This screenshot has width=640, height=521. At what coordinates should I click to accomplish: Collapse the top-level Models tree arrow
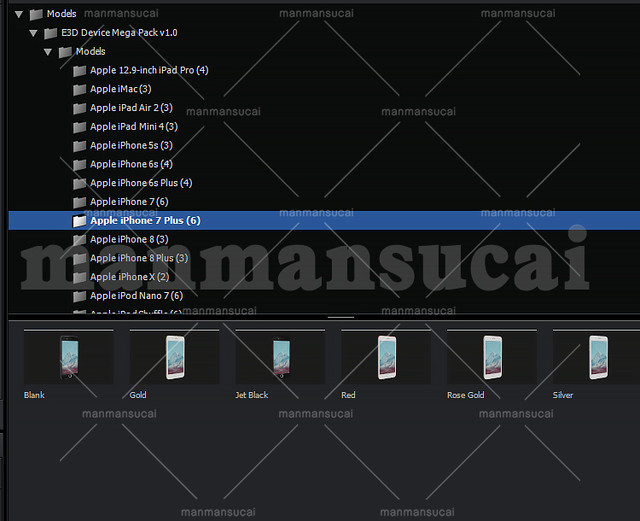18,14
